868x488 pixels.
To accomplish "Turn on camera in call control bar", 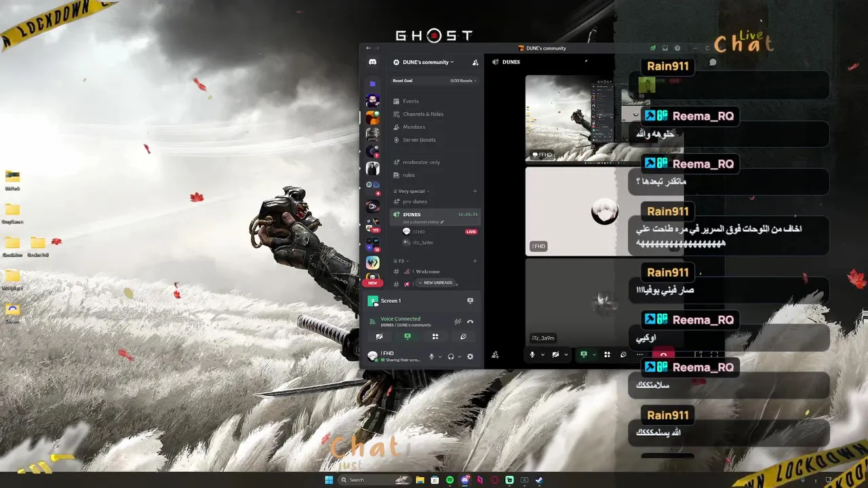I will point(555,354).
